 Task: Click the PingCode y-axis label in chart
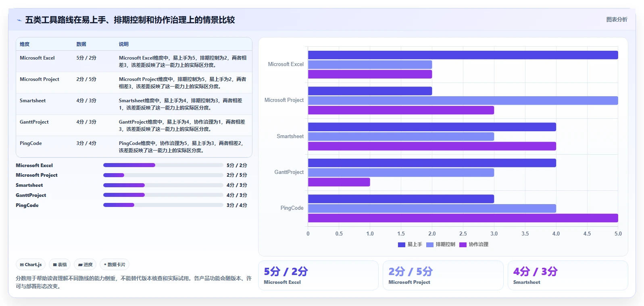coord(292,208)
